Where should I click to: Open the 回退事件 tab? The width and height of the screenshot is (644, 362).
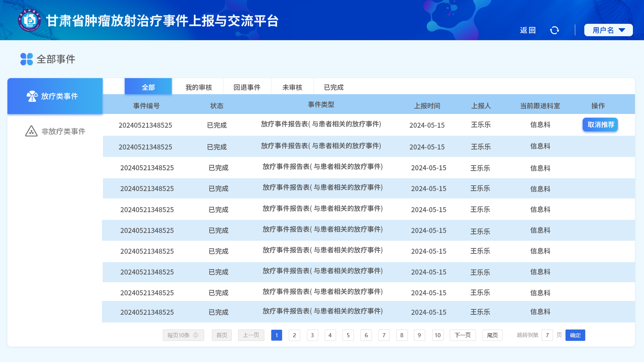[247, 87]
